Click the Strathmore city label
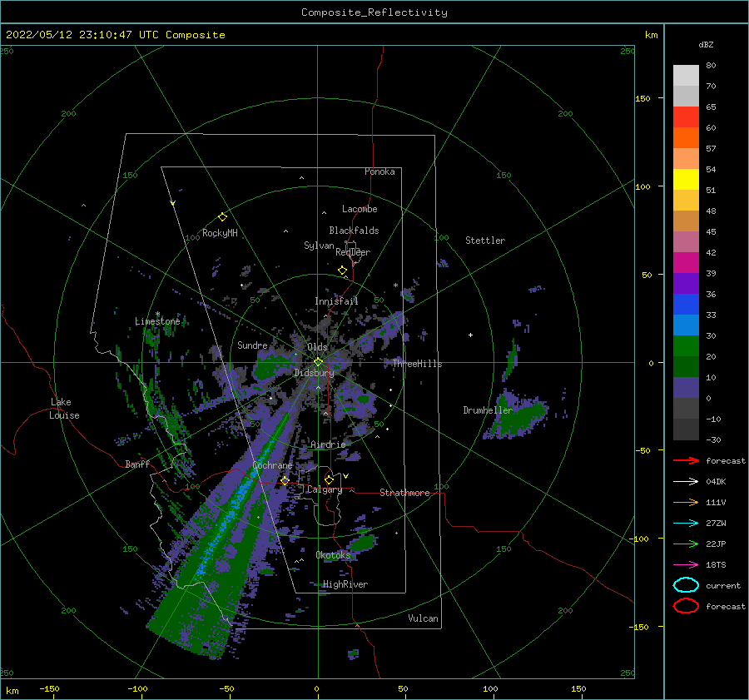Image resolution: width=749 pixels, height=700 pixels. (x=404, y=493)
